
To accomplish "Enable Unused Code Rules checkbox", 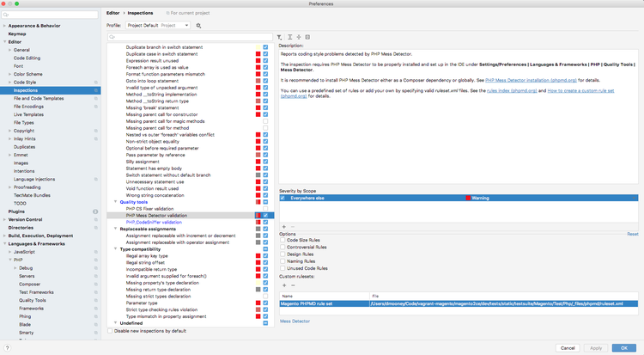I will coord(283,268).
